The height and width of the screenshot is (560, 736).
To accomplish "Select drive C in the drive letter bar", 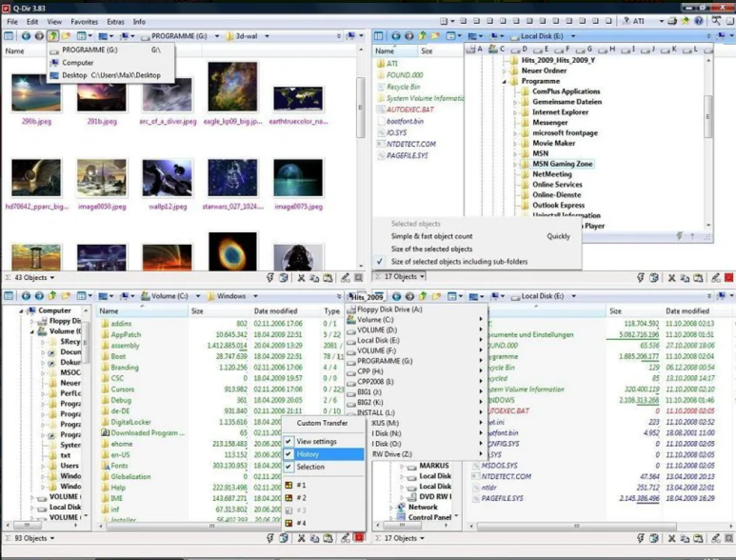I will 496,49.
